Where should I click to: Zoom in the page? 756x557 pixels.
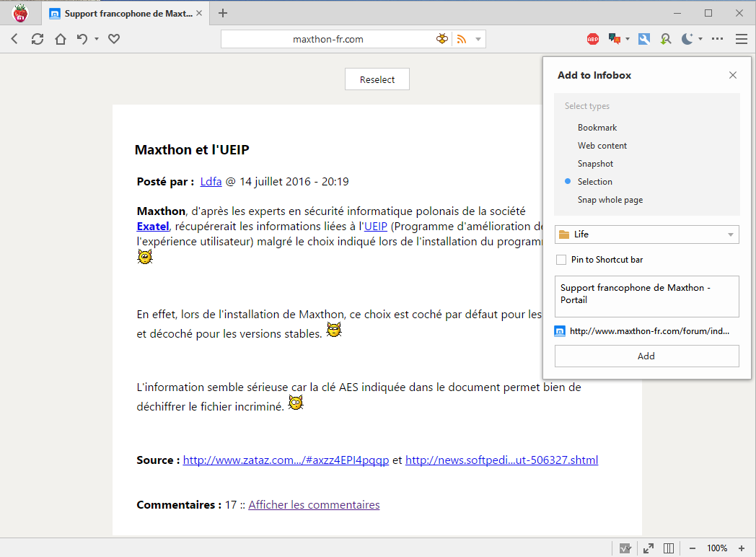pos(742,548)
